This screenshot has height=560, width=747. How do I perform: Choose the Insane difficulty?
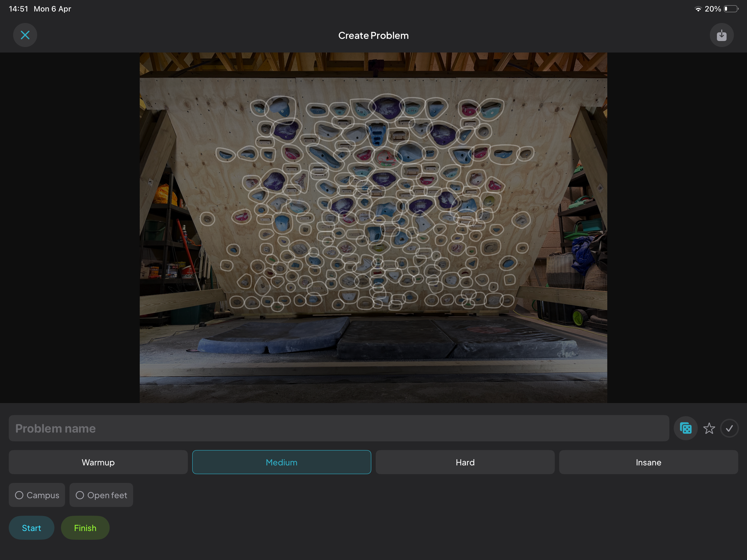(x=648, y=462)
